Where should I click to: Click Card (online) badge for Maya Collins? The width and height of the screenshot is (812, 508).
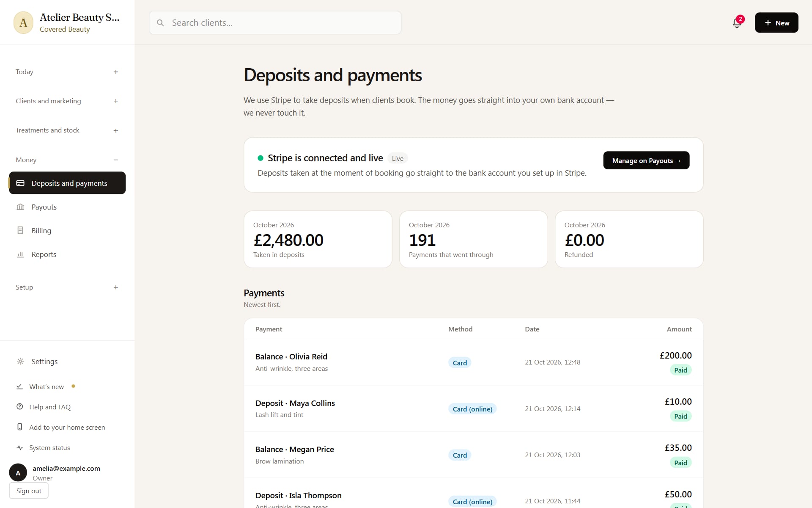pos(472,409)
